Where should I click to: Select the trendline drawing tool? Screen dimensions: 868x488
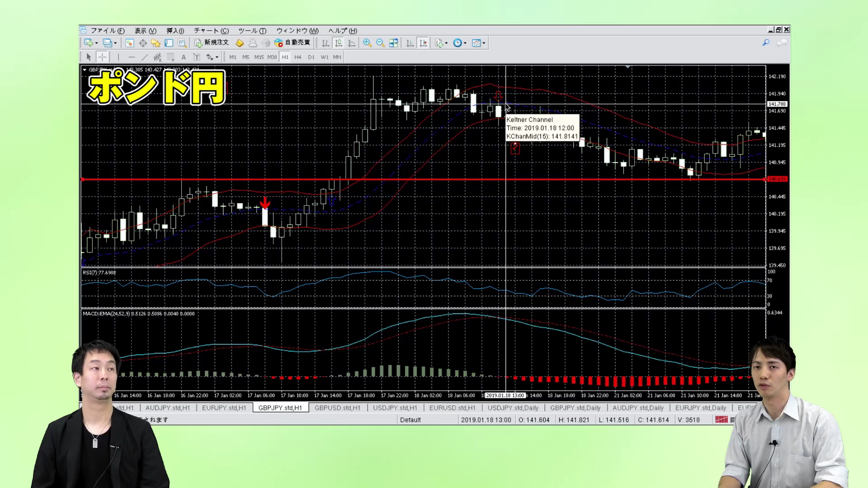pyautogui.click(x=145, y=57)
